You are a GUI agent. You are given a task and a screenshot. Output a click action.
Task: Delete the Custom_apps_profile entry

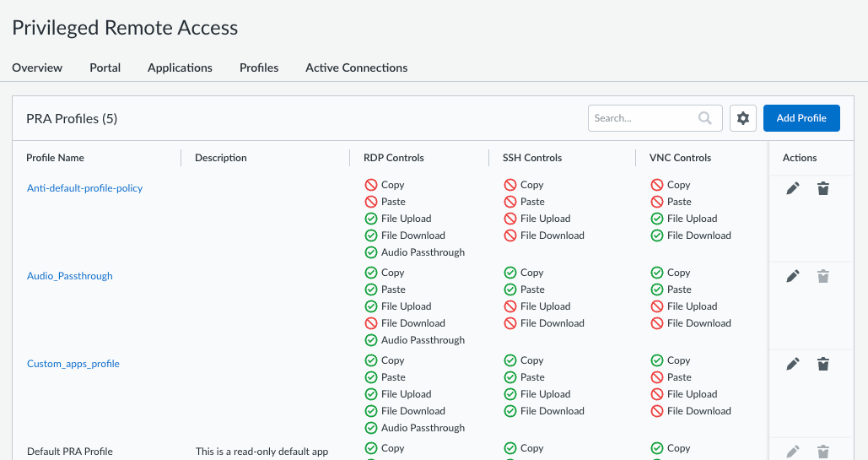823,364
